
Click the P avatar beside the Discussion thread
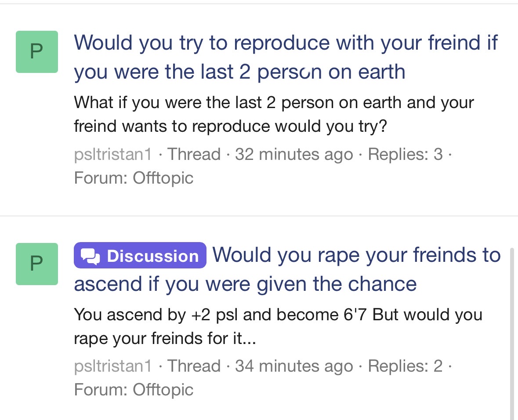click(x=37, y=264)
